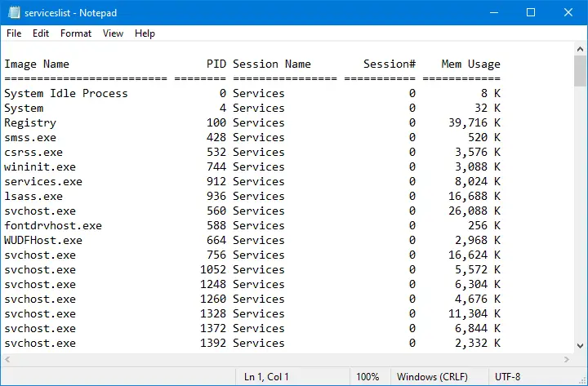Place cursor on the WUDFHost.exe line

(252, 240)
